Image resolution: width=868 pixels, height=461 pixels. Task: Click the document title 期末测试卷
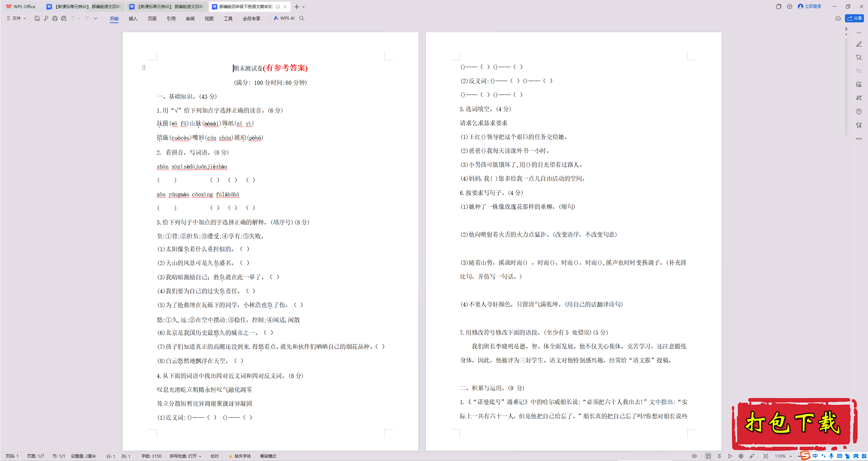click(x=248, y=68)
